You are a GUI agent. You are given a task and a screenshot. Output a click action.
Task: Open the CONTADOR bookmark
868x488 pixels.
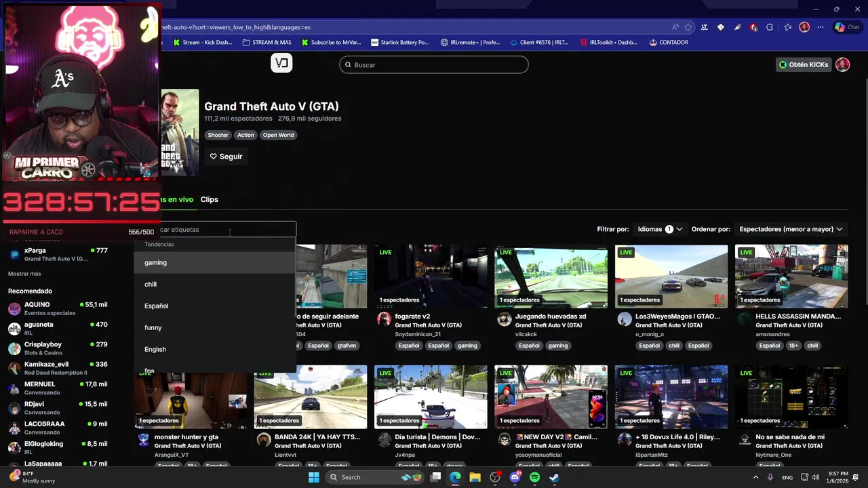(669, 42)
